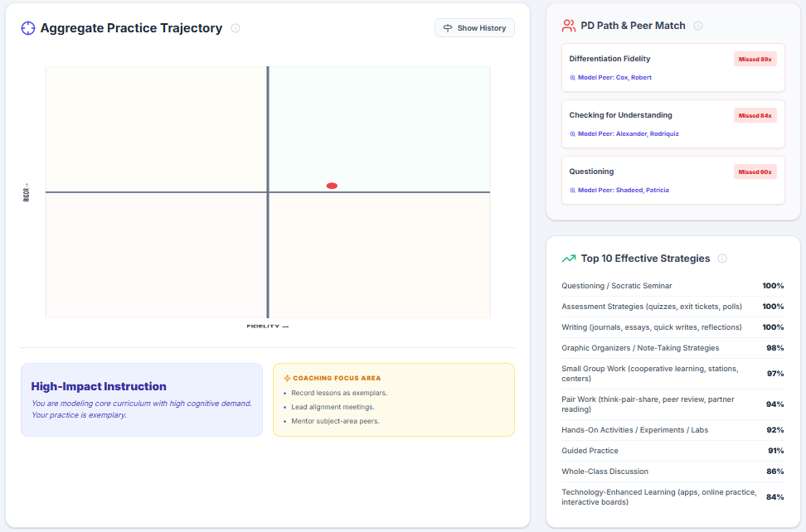The height and width of the screenshot is (532, 806).
Task: Open Model Peer: Cox, Robert link
Action: point(614,78)
